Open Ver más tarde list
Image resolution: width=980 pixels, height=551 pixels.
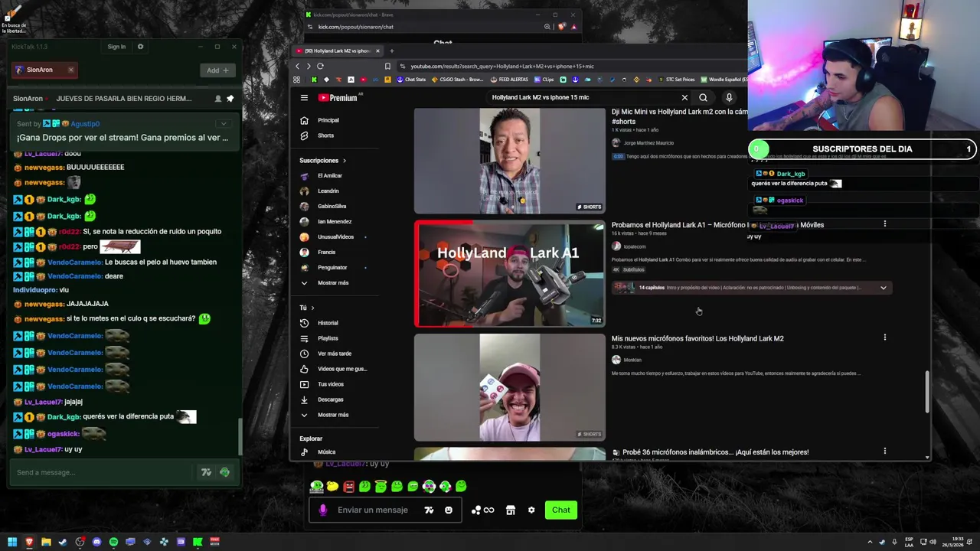tap(335, 354)
